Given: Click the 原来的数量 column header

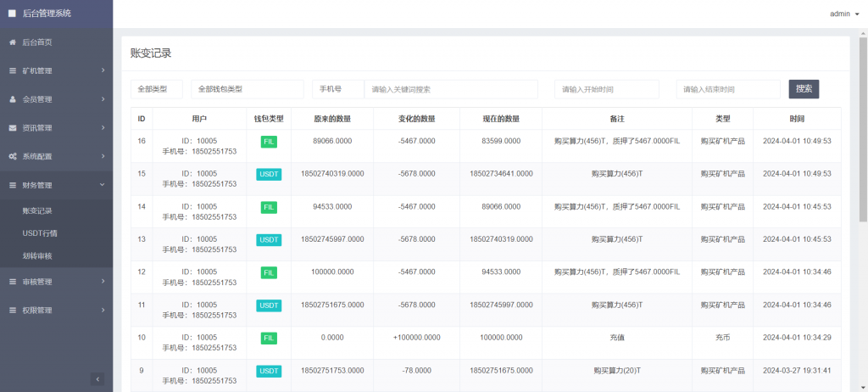Looking at the screenshot, I should coord(332,119).
